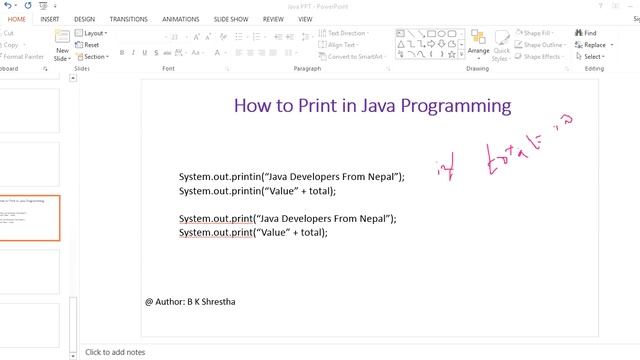
Task: Open the TRANSITIONS tab
Action: (129, 19)
